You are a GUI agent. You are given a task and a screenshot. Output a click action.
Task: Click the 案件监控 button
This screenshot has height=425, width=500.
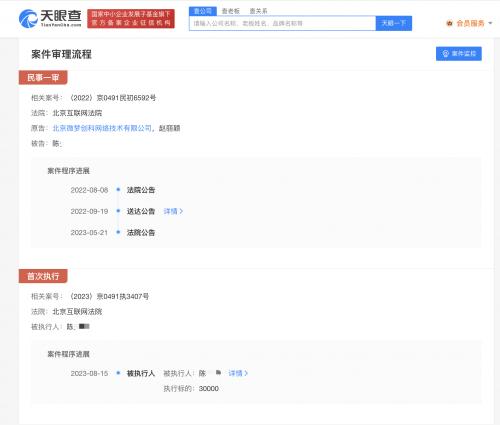coord(459,54)
